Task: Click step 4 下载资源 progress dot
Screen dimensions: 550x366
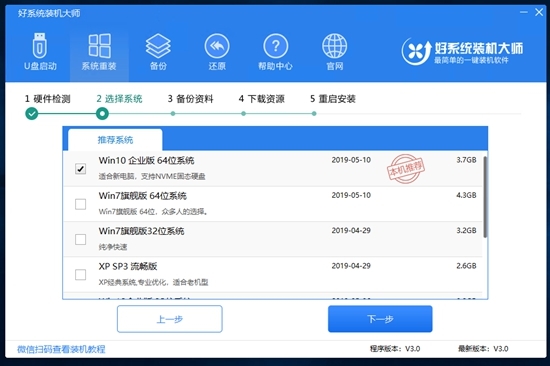Action: 243,114
